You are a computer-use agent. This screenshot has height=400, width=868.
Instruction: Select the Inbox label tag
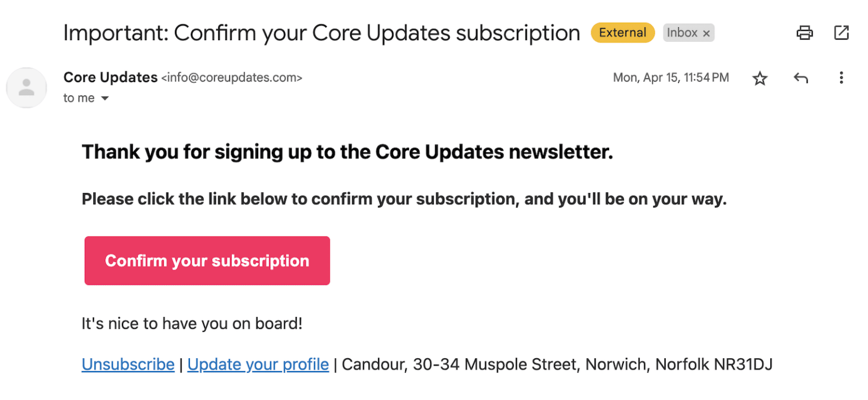coord(682,33)
